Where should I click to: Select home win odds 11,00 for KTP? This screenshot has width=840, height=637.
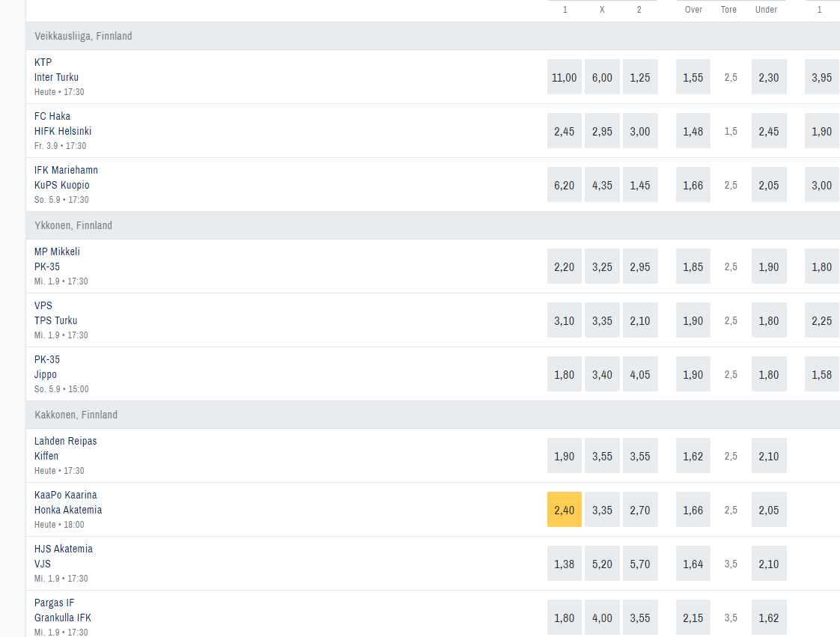click(x=564, y=77)
